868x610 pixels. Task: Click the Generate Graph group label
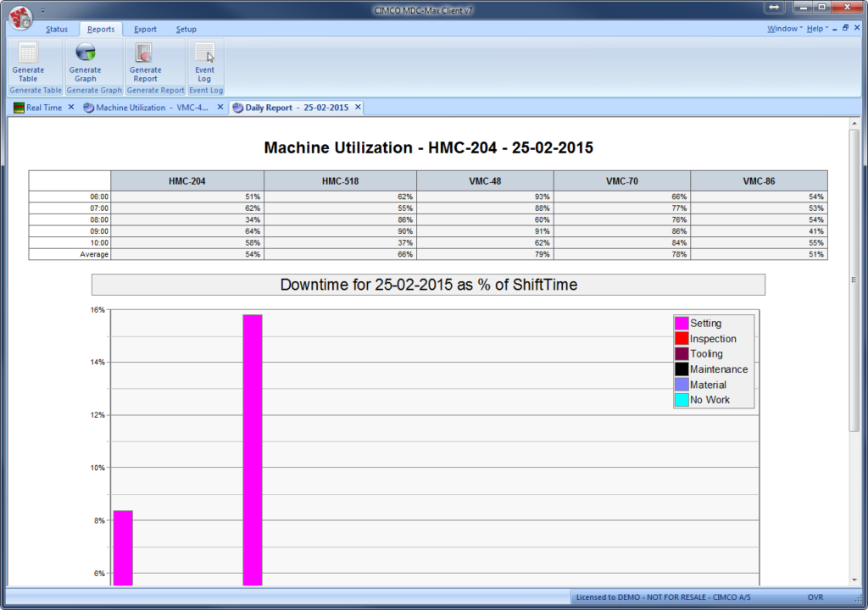click(94, 90)
